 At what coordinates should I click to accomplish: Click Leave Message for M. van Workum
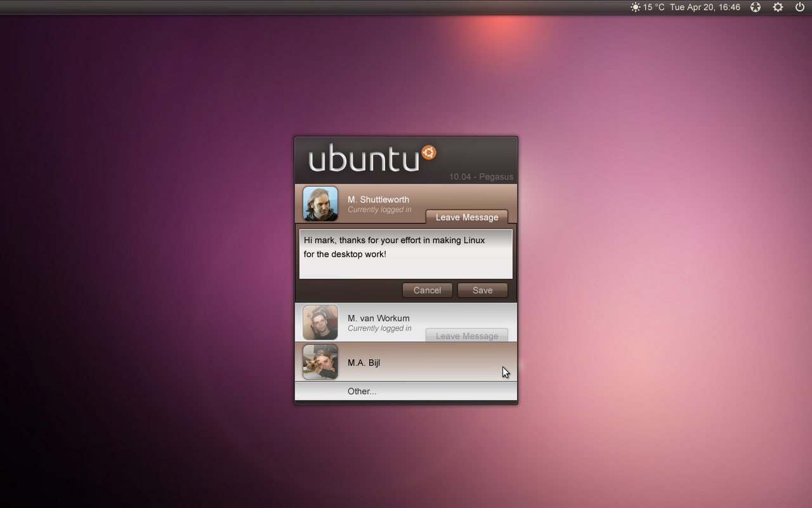point(467,335)
